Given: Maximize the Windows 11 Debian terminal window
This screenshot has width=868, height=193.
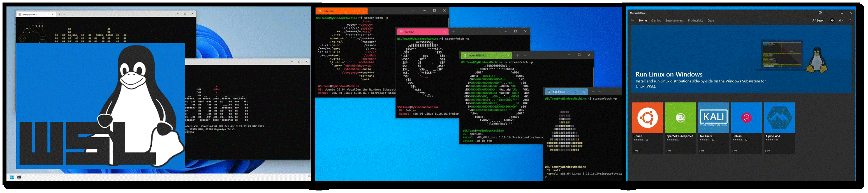Looking at the screenshot, I should pyautogui.click(x=299, y=62).
